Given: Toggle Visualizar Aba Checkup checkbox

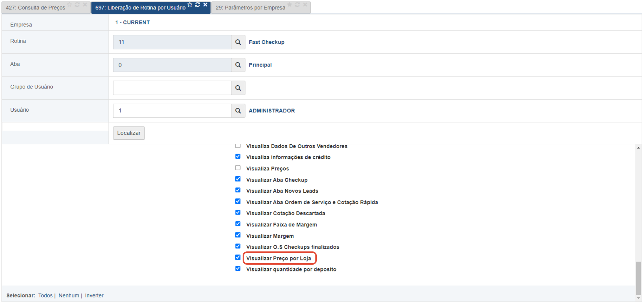Looking at the screenshot, I should click(238, 179).
